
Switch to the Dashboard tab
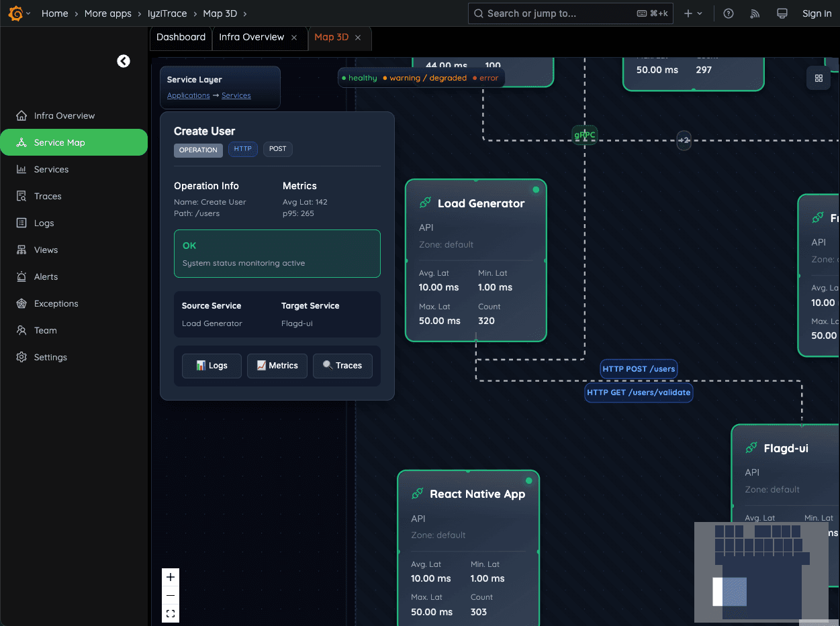coord(181,38)
